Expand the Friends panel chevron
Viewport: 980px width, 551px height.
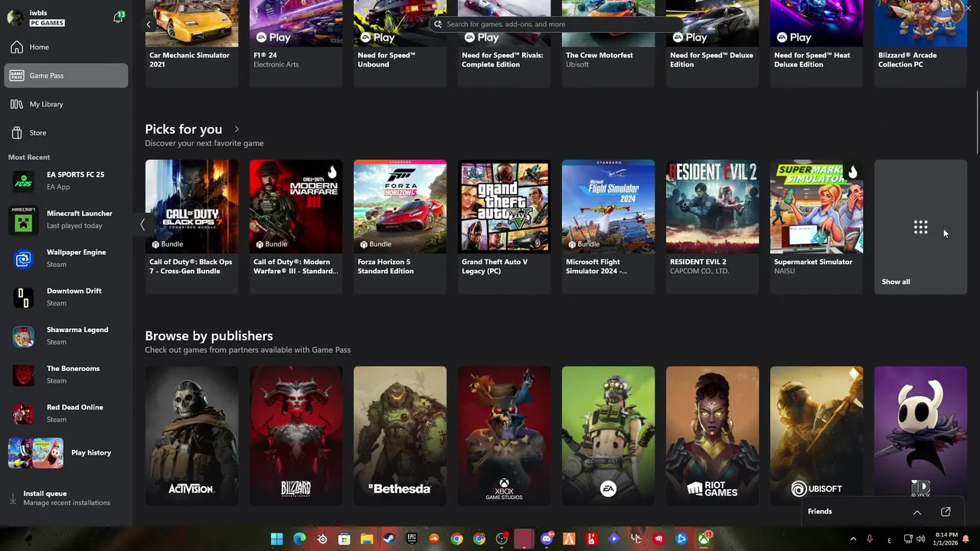[916, 512]
